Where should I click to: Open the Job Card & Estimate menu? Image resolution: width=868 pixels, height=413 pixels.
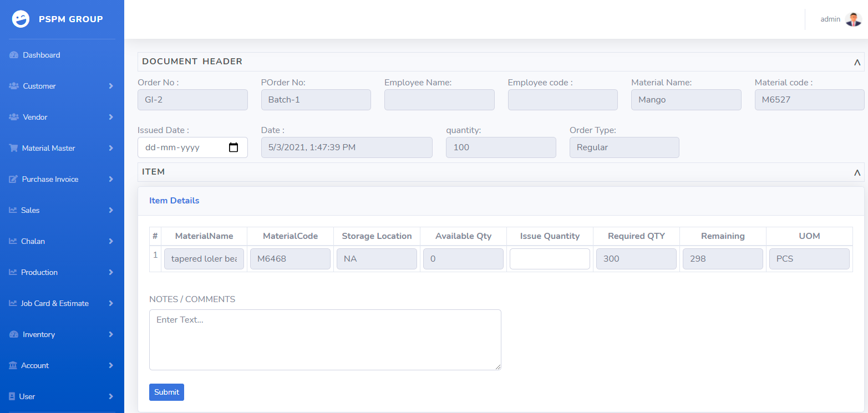coord(54,304)
